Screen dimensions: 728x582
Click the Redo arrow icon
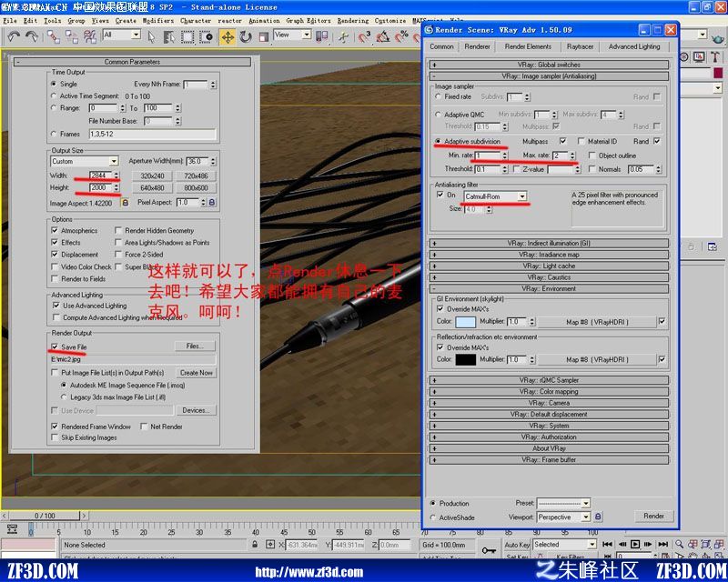(x=32, y=36)
